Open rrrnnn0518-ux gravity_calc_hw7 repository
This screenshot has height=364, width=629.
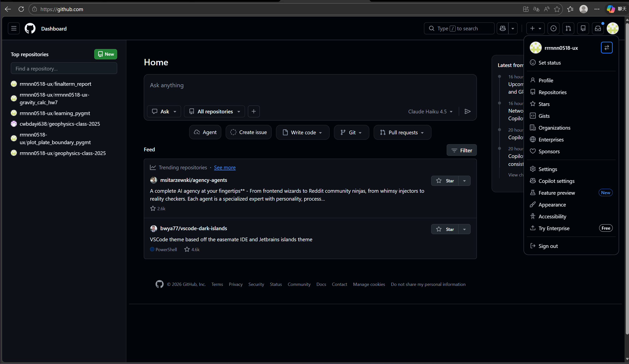coord(55,99)
